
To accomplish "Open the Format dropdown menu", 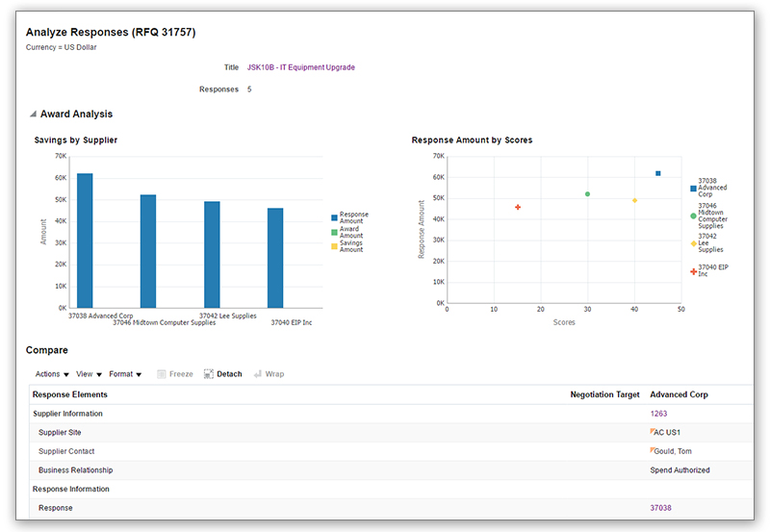I will (125, 374).
